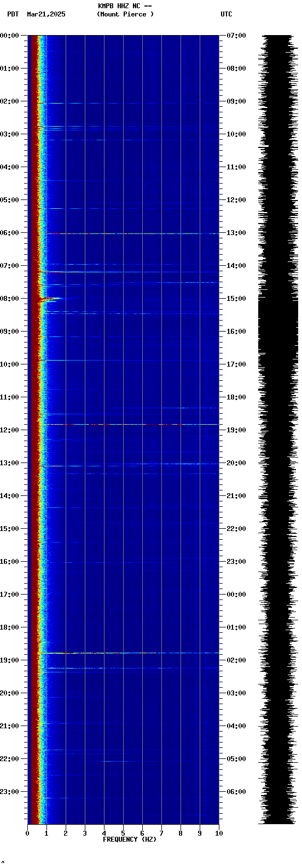Click the '(Mount Pierce )' station name
This screenshot has height=868, width=302.
tap(125, 14)
